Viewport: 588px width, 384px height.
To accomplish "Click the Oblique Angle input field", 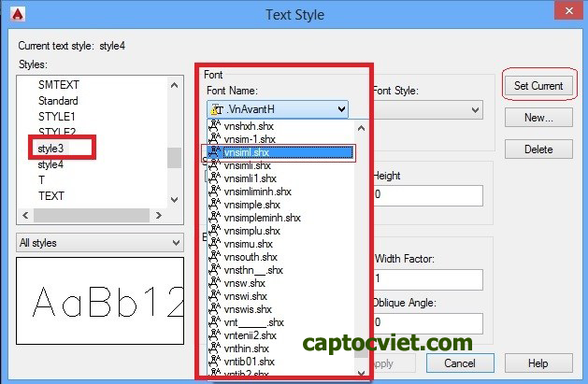I will (428, 323).
